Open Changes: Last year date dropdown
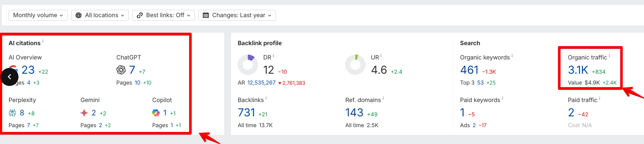The height and width of the screenshot is (144, 644). click(237, 15)
